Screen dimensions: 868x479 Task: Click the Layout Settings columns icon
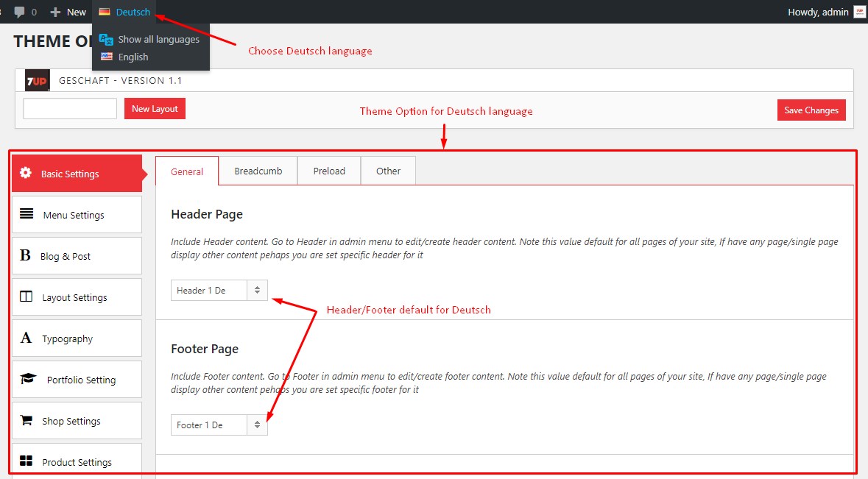(27, 297)
